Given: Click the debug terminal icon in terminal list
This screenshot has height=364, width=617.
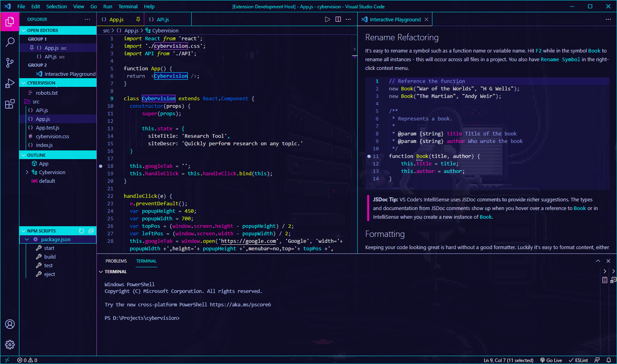Looking at the screenshot, I should (x=613, y=280).
